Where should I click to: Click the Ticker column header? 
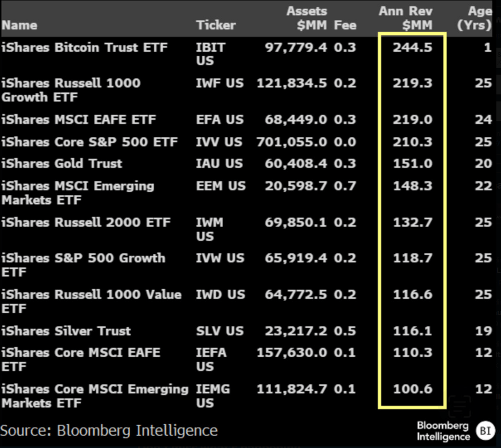point(216,25)
